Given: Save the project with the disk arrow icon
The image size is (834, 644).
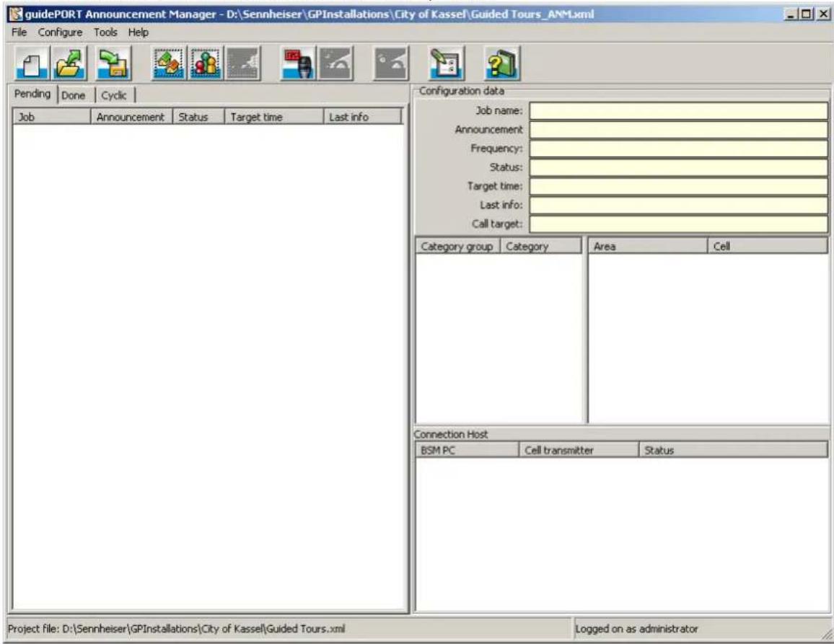Looking at the screenshot, I should click(113, 63).
